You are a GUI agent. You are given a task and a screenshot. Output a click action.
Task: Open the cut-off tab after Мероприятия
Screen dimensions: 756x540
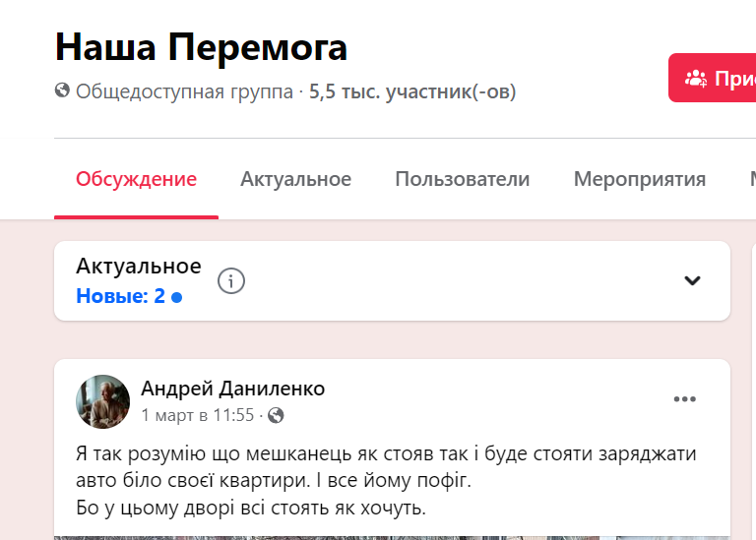(x=751, y=179)
